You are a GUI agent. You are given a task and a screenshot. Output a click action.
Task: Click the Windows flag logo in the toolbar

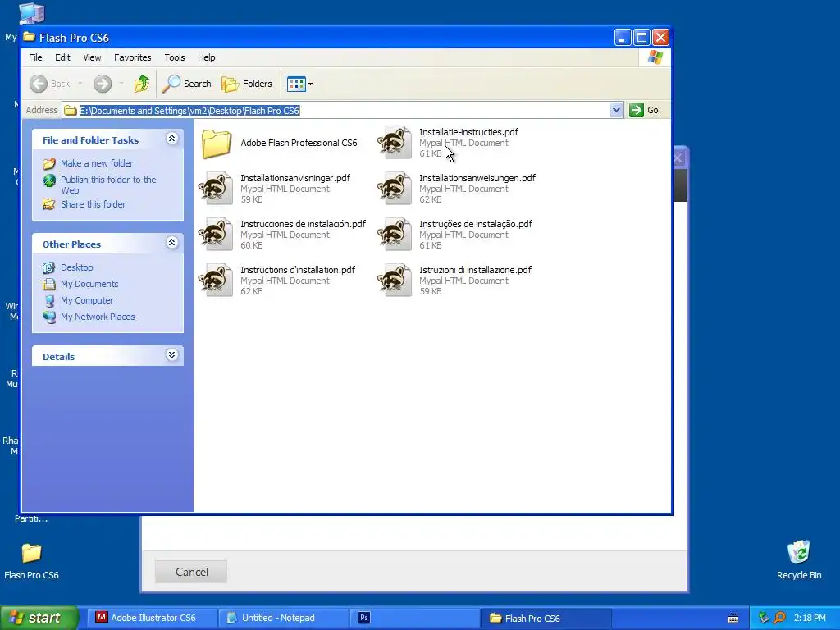click(655, 57)
